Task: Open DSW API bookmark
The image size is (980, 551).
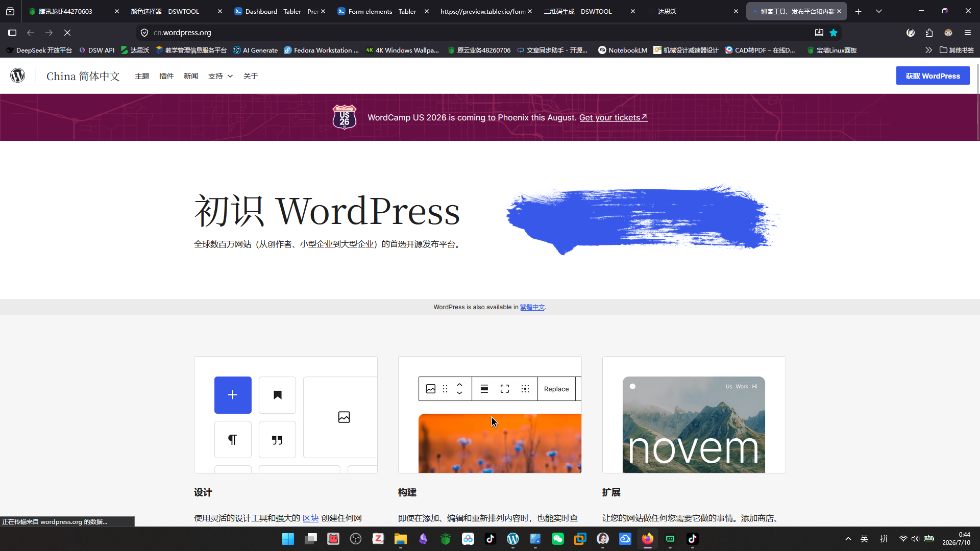Action: [x=97, y=50]
